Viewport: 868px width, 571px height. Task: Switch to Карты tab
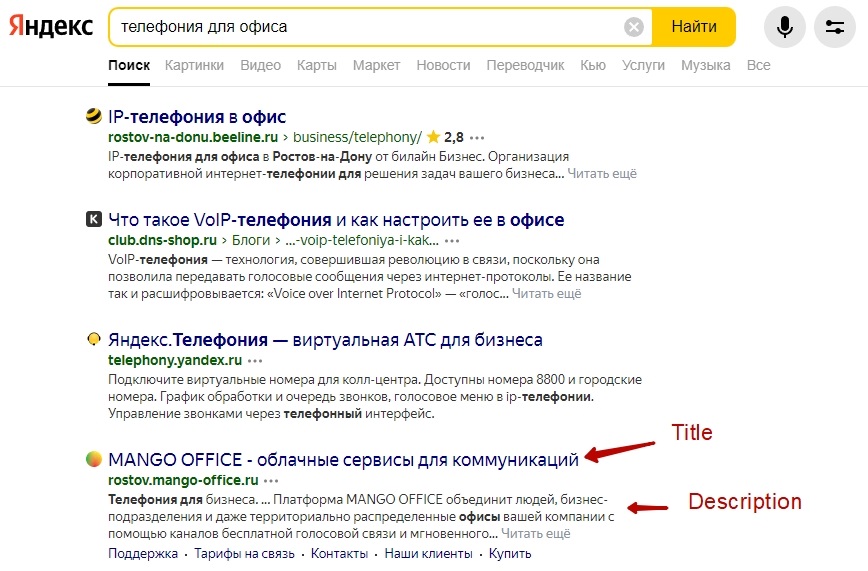click(x=317, y=65)
